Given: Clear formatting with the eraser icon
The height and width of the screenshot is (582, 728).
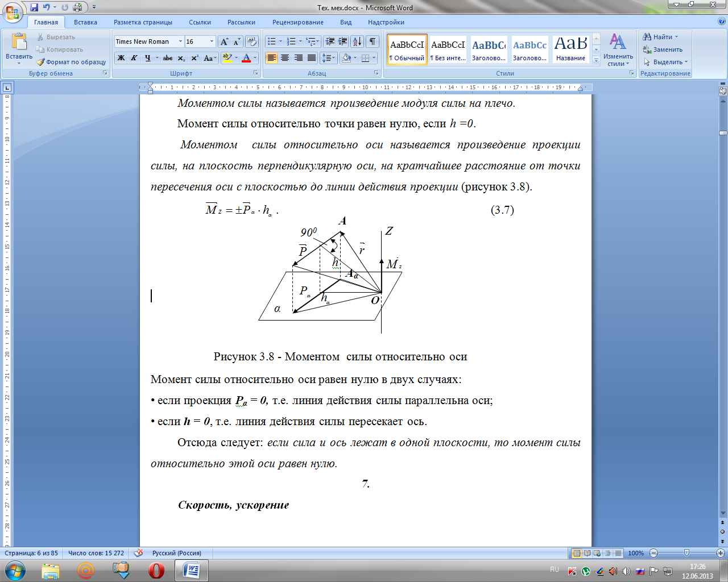Looking at the screenshot, I should point(252,41).
